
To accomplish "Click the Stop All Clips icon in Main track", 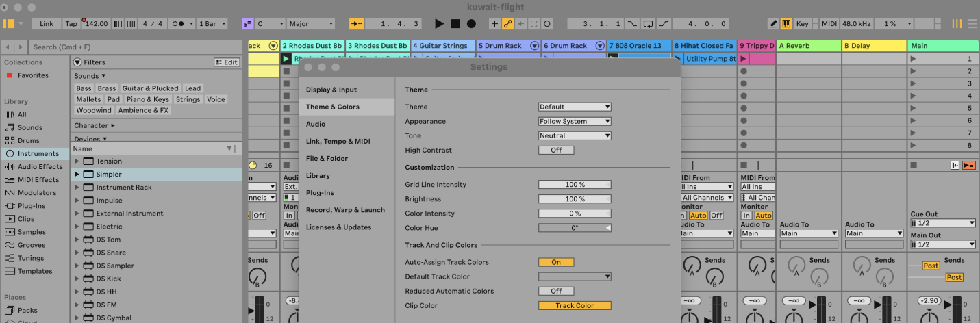I will [x=914, y=165].
